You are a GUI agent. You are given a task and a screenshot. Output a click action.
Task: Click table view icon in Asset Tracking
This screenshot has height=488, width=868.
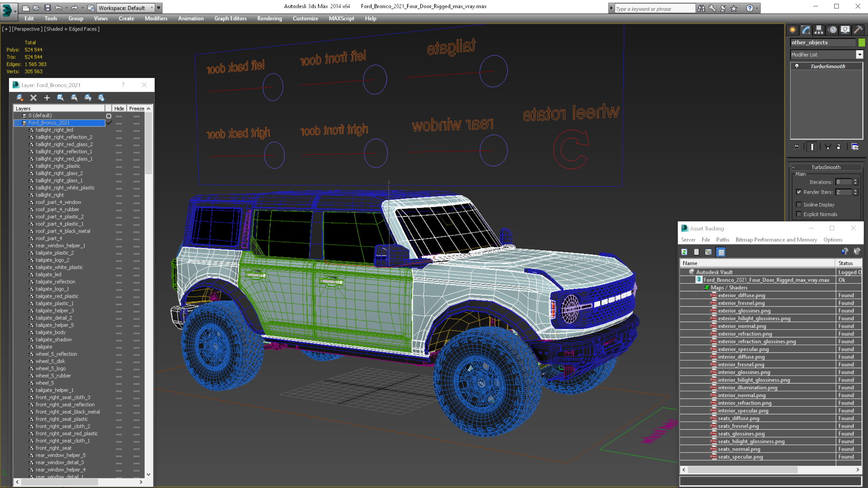(x=721, y=252)
